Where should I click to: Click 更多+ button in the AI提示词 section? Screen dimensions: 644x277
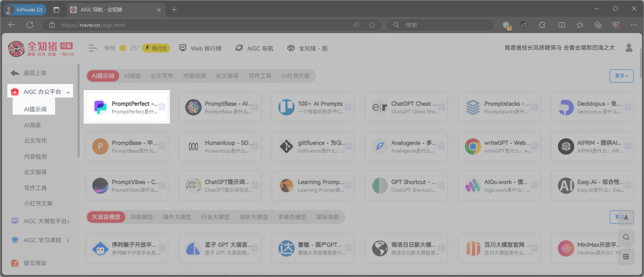[622, 76]
